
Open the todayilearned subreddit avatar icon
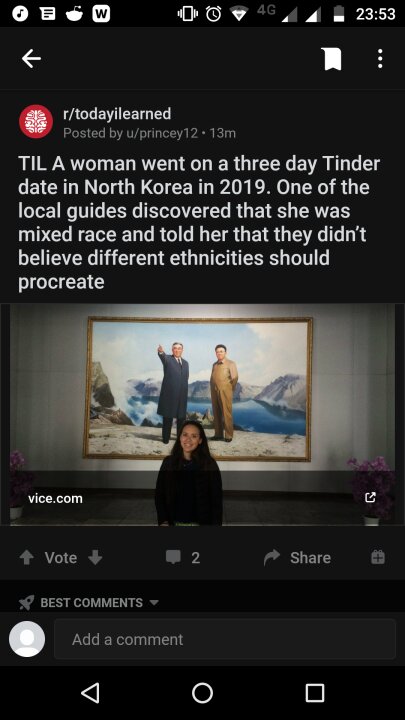pyautogui.click(x=36, y=122)
